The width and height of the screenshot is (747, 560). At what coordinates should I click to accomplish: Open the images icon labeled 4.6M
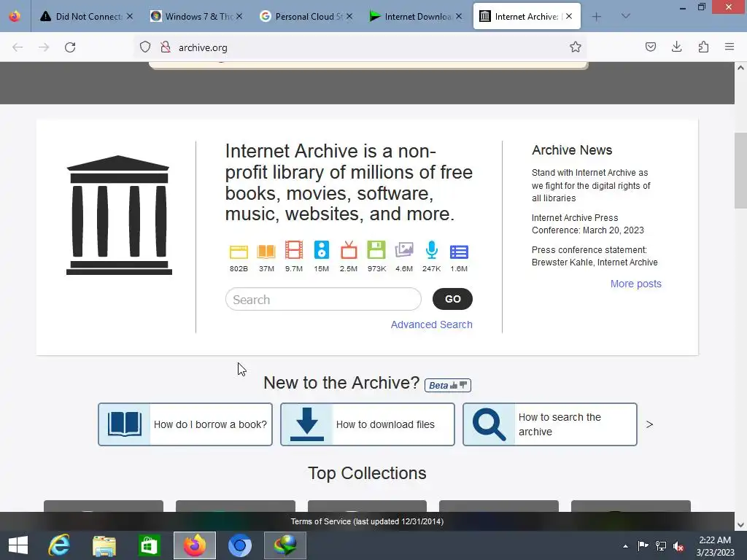click(x=404, y=250)
